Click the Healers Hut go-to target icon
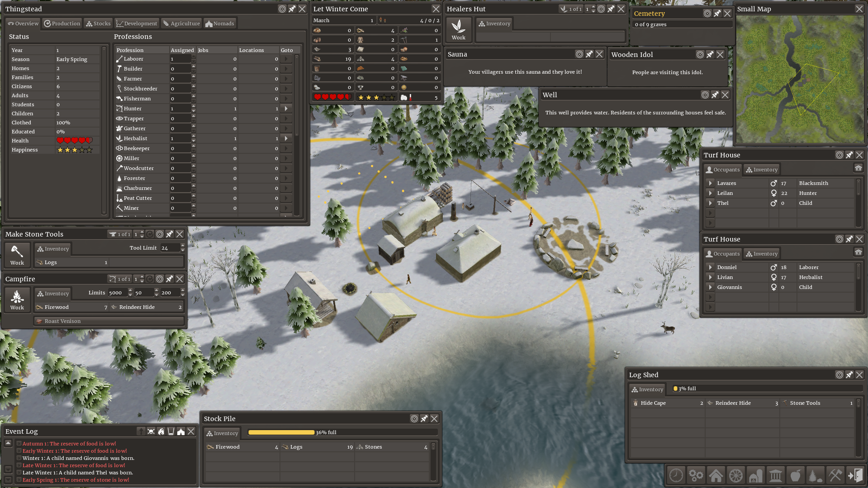This screenshot has width=868, height=488. point(601,9)
